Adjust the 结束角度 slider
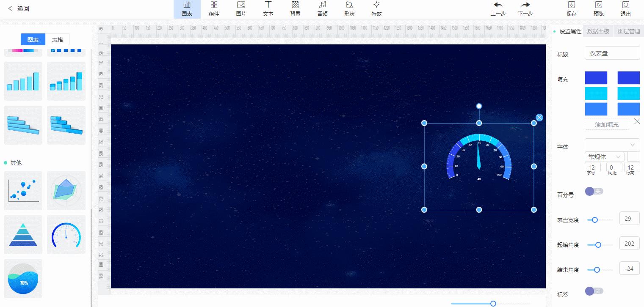Viewport: 644px width, 307px height. 600,270
